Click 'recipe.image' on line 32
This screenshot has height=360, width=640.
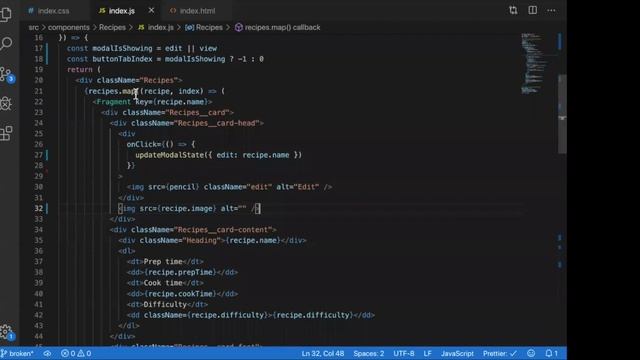[x=187, y=209]
